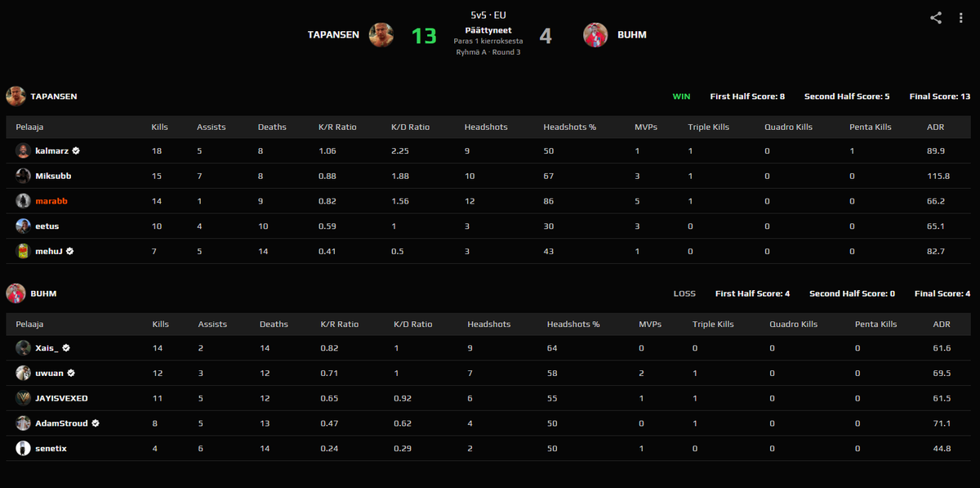
Task: Open senetix player name
Action: 51,448
